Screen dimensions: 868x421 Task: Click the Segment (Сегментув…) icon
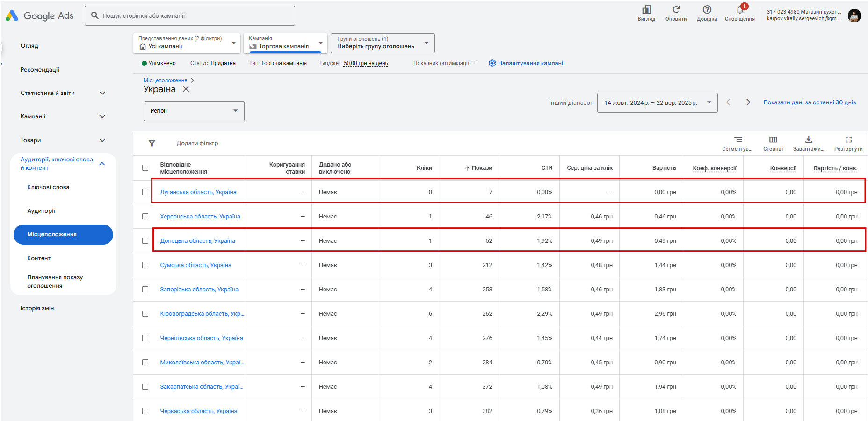click(738, 140)
